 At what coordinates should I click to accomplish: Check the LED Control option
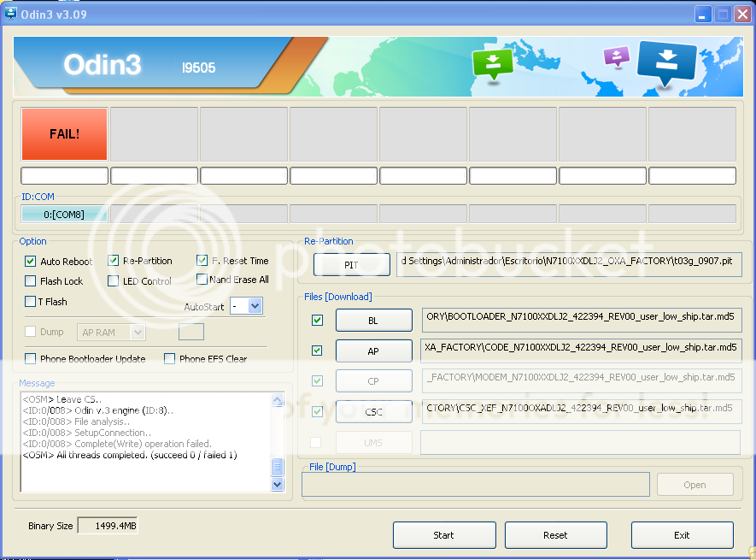click(114, 281)
